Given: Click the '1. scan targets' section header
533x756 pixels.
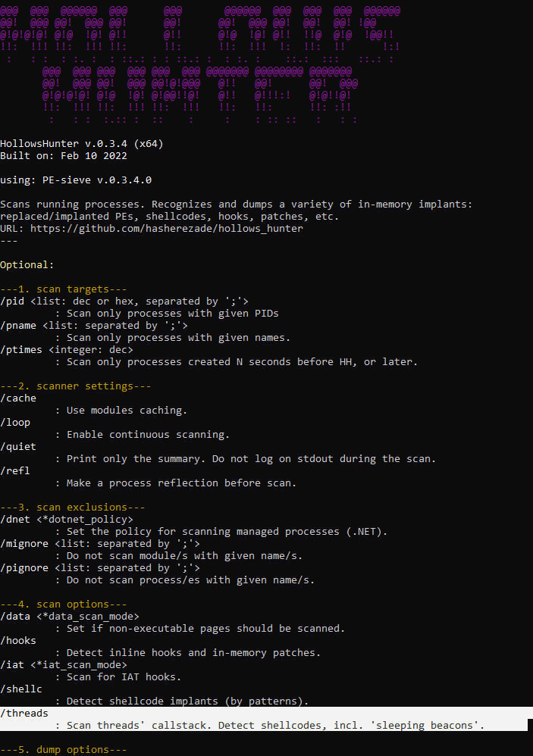Looking at the screenshot, I should (x=64, y=289).
